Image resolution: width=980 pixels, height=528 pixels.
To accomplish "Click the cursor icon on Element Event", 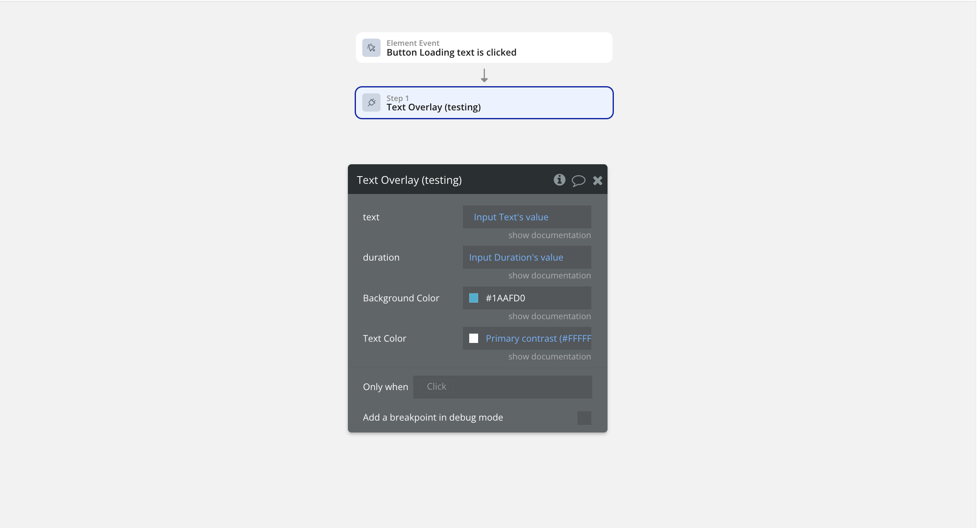I will pos(371,48).
